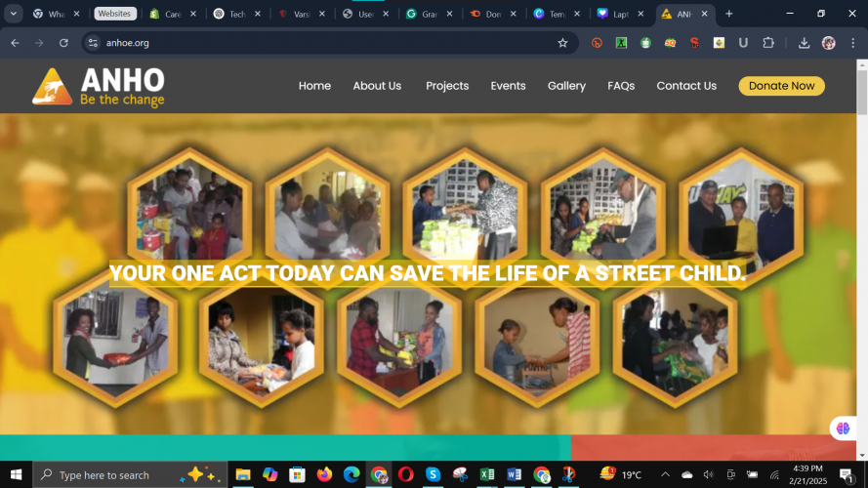The width and height of the screenshot is (868, 488).
Task: Open the About Us menu
Action: [x=377, y=86]
